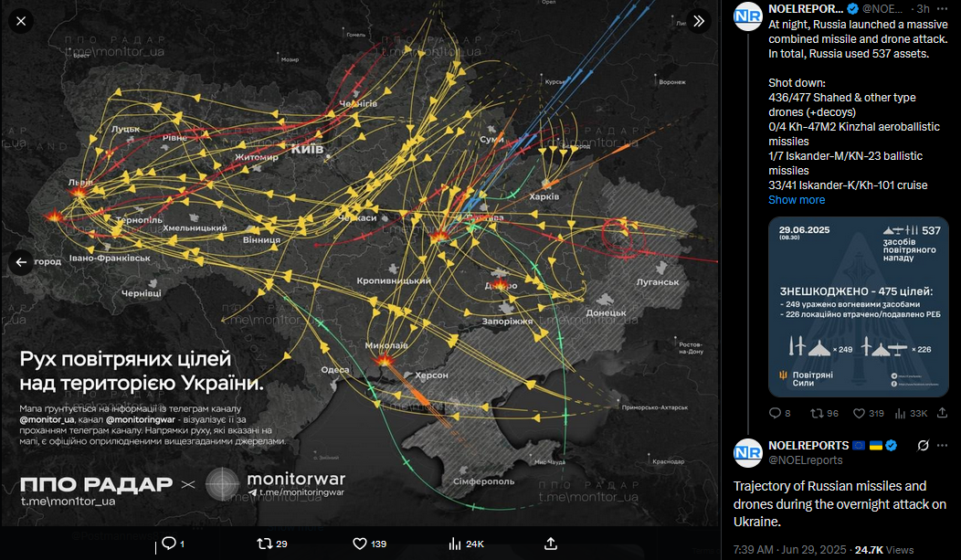The image size is (961, 560).
Task: Open the 3h timestamp on top tweet
Action: [x=923, y=8]
